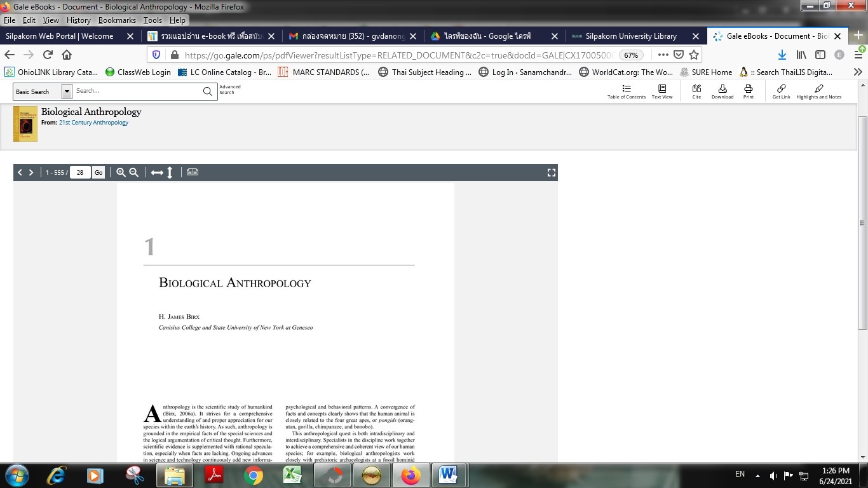This screenshot has width=868, height=488.
Task: Click the system volume speaker icon
Action: [x=773, y=475]
